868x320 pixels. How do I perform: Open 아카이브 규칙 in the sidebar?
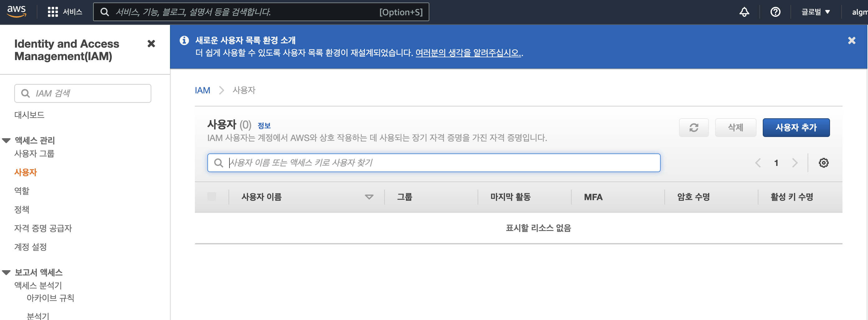click(50, 298)
